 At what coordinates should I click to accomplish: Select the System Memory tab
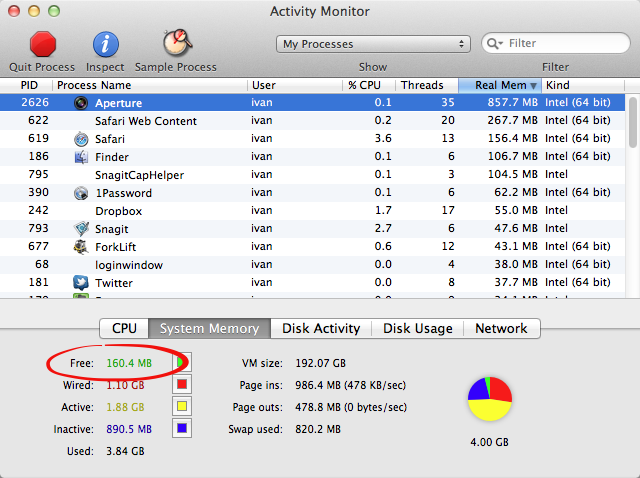[209, 328]
